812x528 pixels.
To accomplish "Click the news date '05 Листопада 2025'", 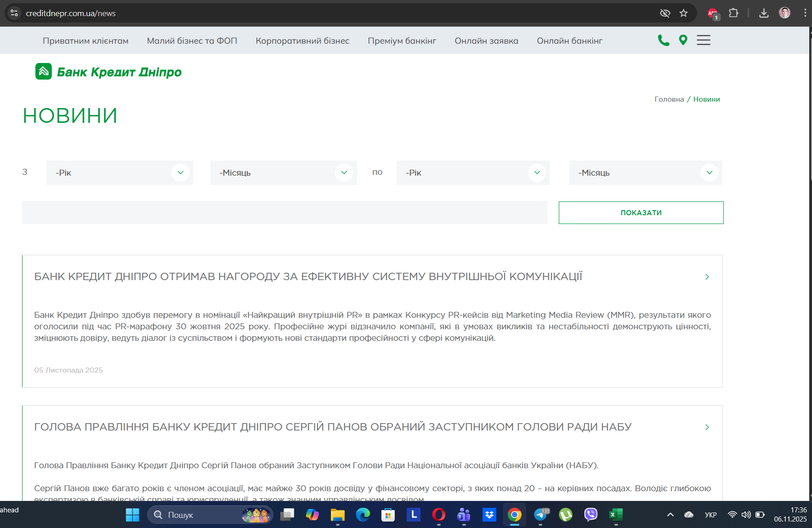I will pos(68,370).
